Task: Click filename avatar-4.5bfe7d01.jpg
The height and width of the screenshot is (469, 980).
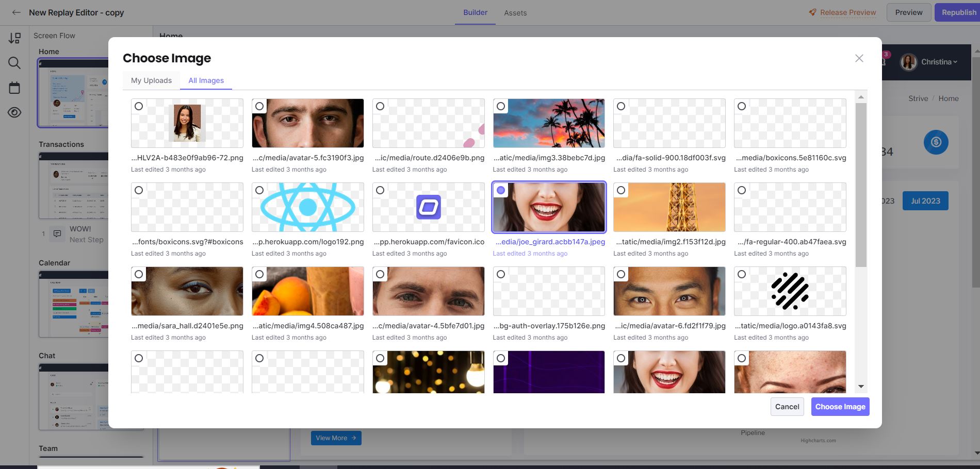Action: click(429, 326)
